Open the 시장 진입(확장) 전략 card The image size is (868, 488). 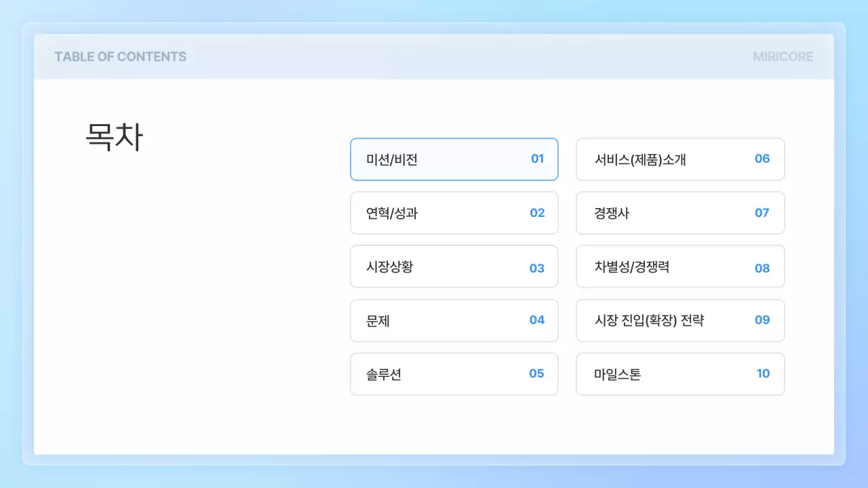[x=680, y=321]
